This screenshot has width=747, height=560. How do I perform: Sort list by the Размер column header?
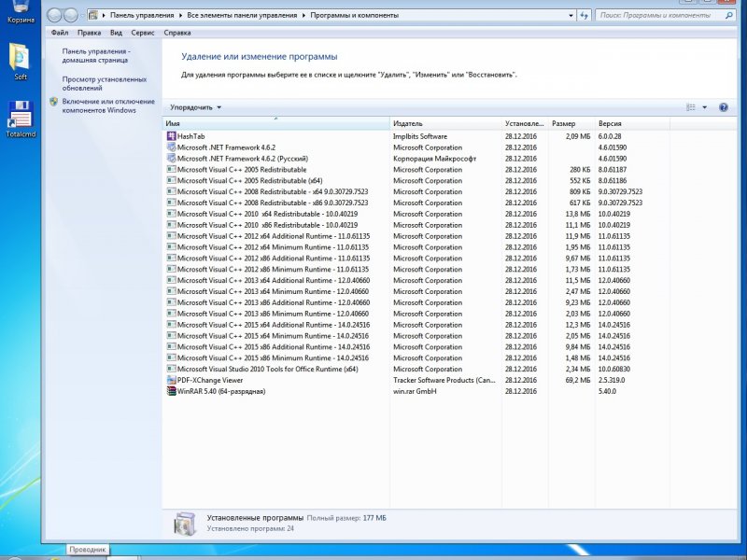click(571, 123)
